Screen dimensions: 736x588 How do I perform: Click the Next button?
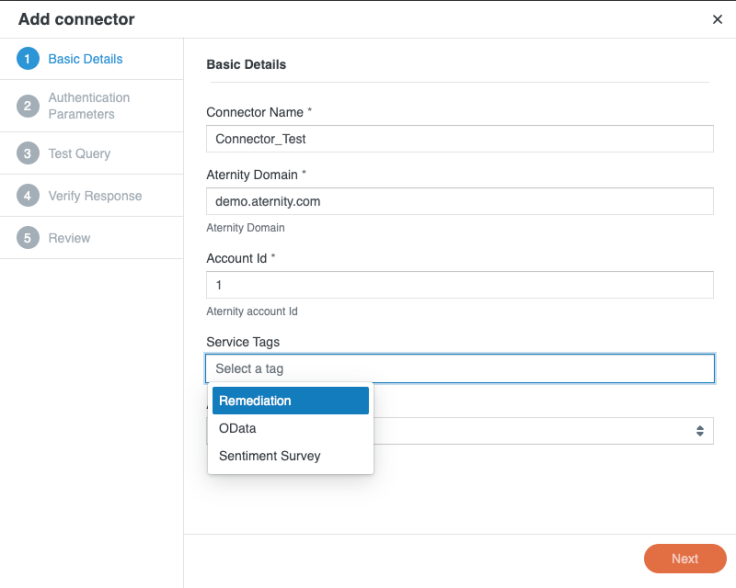tap(685, 558)
